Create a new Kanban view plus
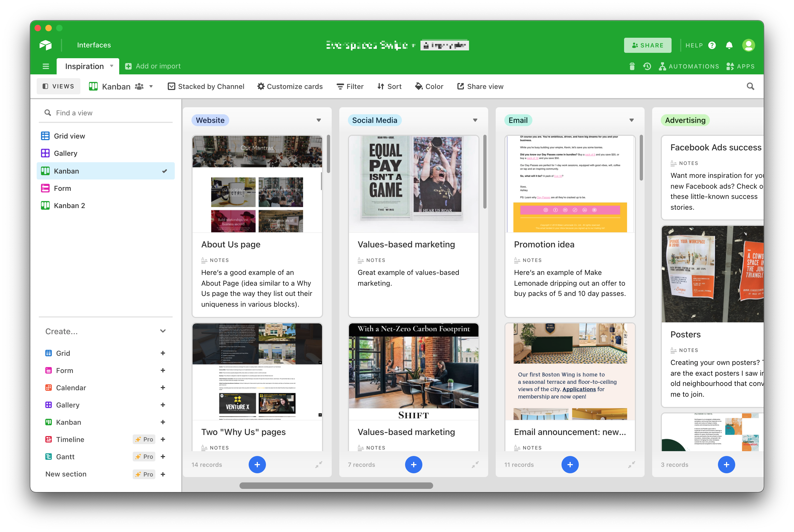794x532 pixels. coord(163,422)
